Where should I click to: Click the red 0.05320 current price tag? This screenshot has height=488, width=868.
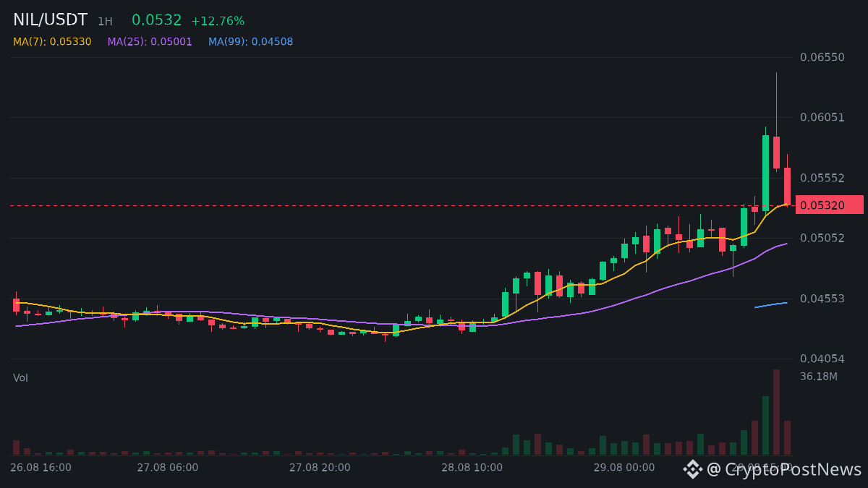coord(829,205)
